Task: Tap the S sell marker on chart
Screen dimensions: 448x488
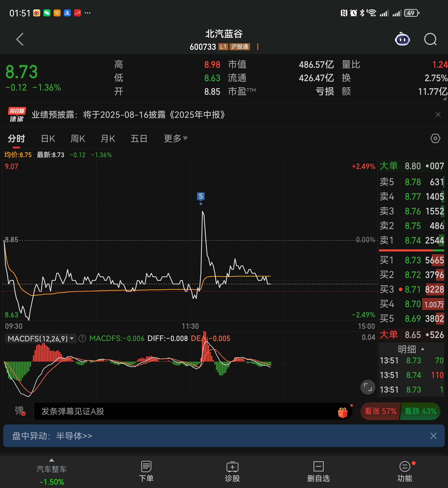Action: [x=201, y=196]
